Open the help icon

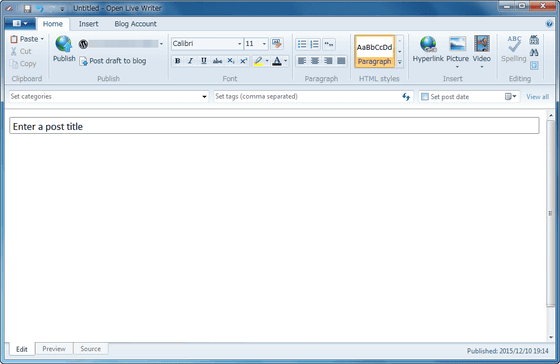coord(549,24)
